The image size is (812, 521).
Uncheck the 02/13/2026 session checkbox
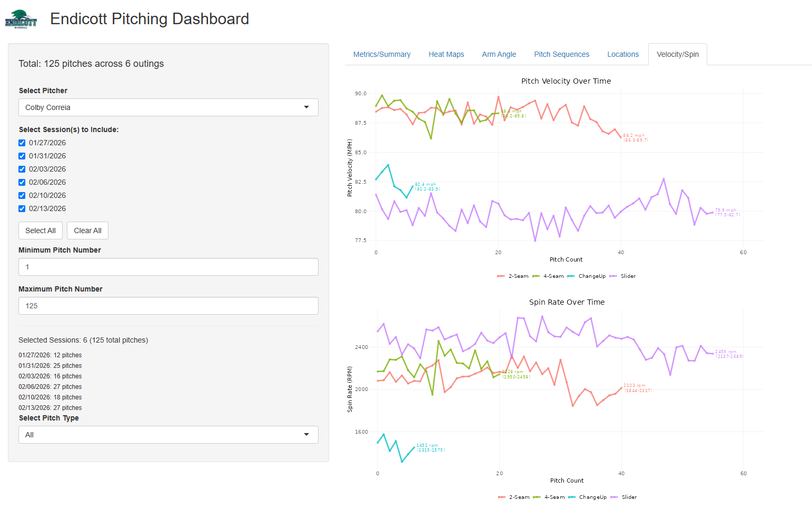coord(22,208)
